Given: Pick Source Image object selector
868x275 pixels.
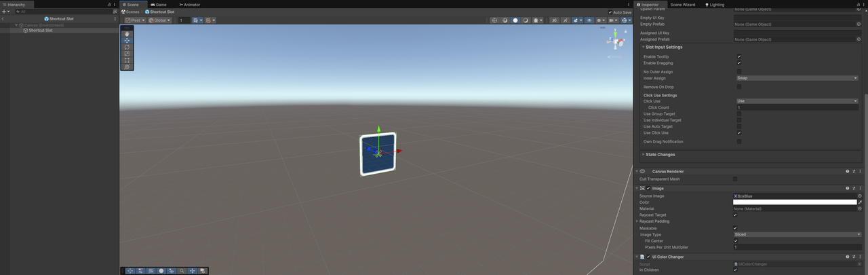Looking at the screenshot, I should [860, 196].
